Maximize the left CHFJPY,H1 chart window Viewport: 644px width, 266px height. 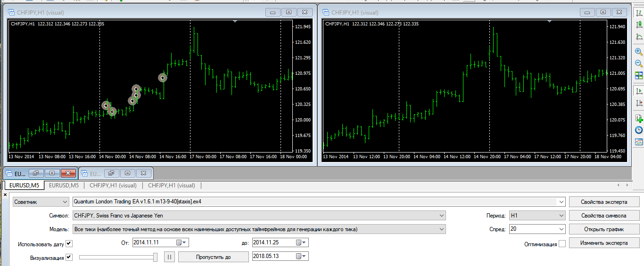(289, 13)
